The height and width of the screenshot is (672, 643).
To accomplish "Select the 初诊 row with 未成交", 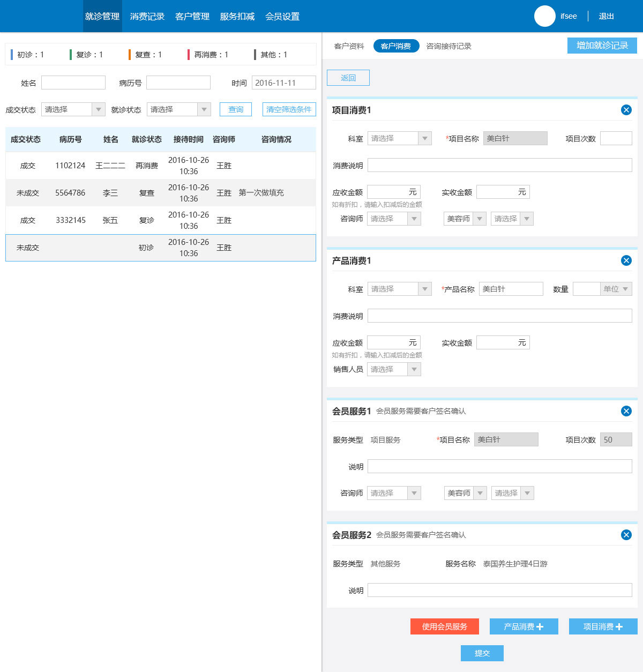I will point(161,248).
